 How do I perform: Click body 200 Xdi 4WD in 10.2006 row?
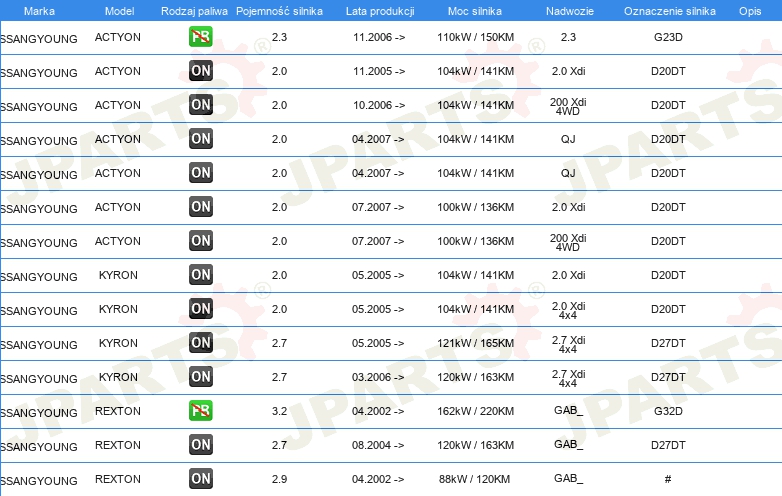tap(568, 107)
